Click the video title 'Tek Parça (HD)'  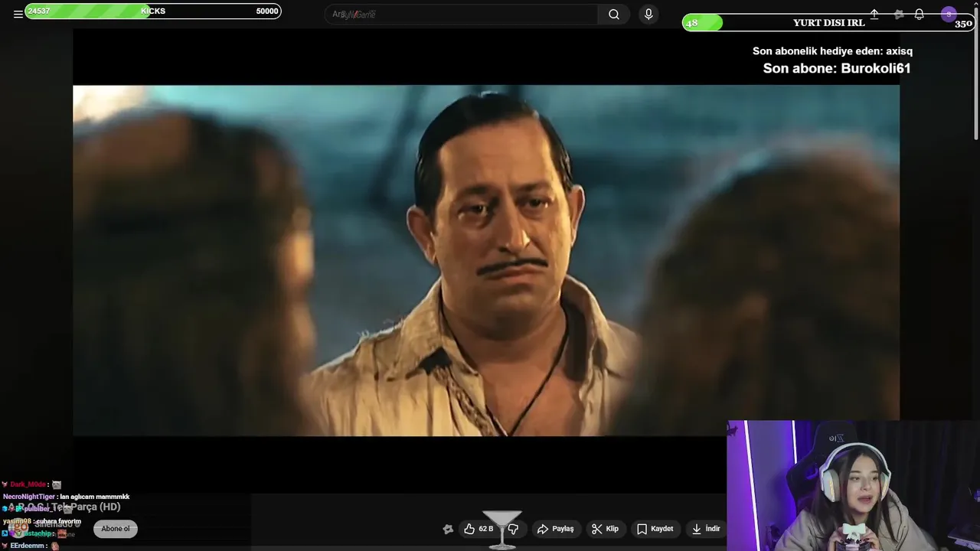86,507
